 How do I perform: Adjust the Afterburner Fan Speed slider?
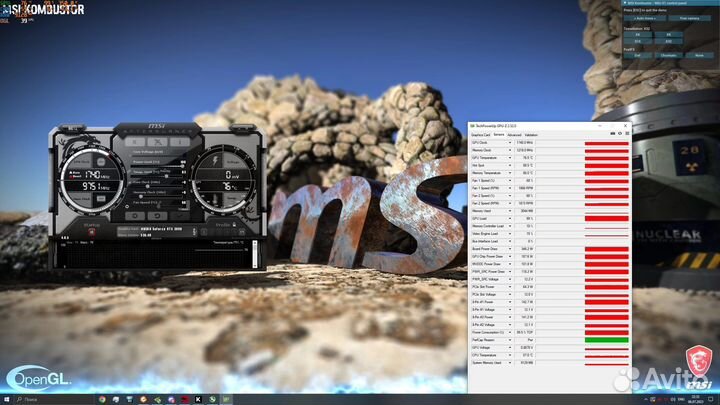click(157, 207)
